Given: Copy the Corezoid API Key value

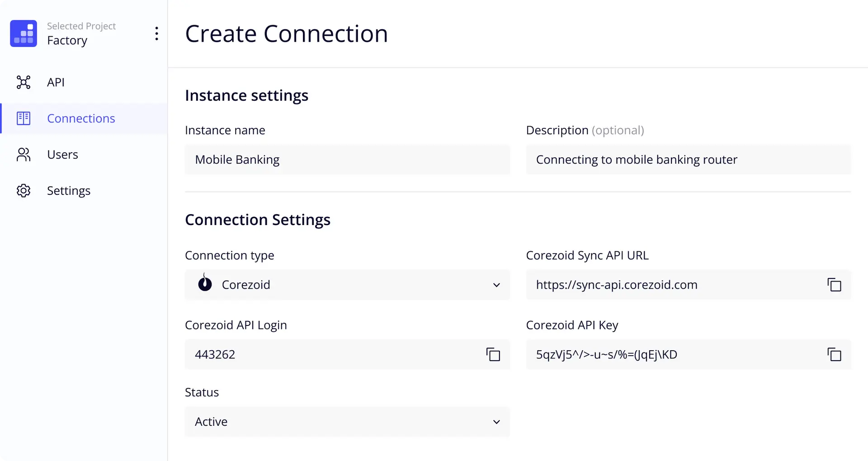Looking at the screenshot, I should pyautogui.click(x=834, y=354).
